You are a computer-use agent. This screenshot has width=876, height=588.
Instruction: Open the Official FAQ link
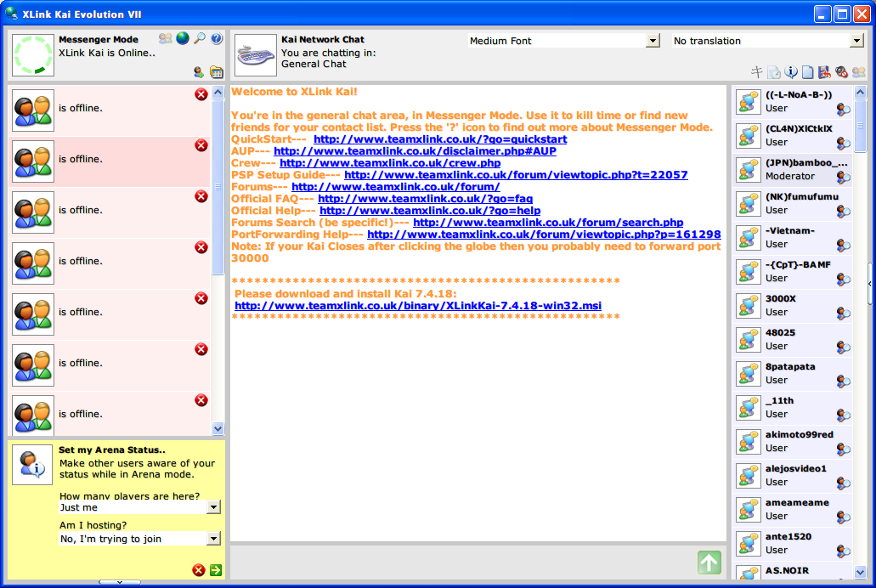click(x=425, y=199)
